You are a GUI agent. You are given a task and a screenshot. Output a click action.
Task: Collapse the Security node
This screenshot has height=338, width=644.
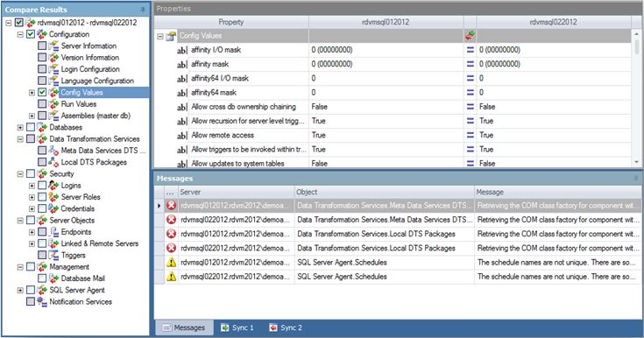coord(20,173)
